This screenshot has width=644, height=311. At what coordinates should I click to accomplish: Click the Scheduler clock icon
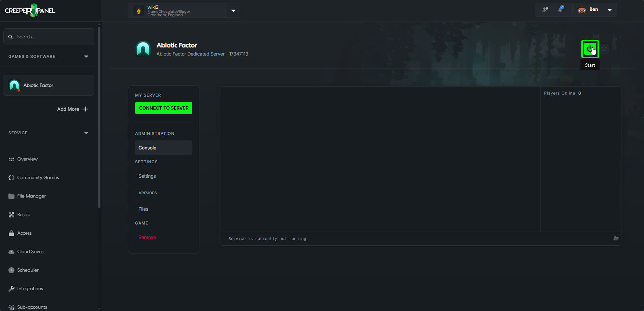coord(11,270)
